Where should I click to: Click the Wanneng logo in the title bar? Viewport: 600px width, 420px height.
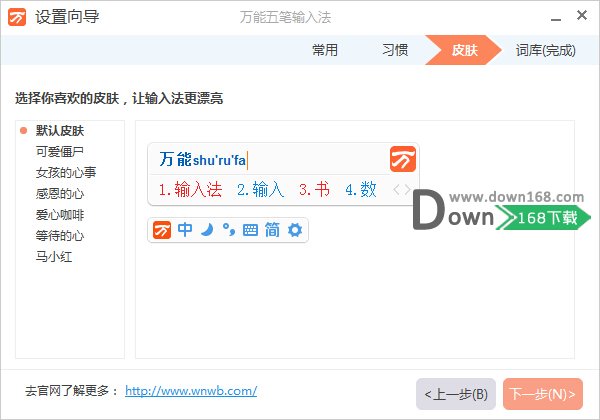17,17
